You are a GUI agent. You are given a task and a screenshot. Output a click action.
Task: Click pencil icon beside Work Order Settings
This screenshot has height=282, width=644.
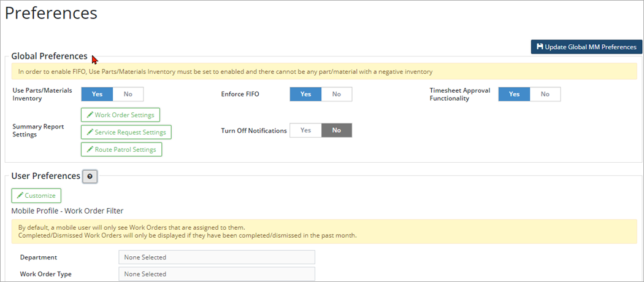(90, 115)
